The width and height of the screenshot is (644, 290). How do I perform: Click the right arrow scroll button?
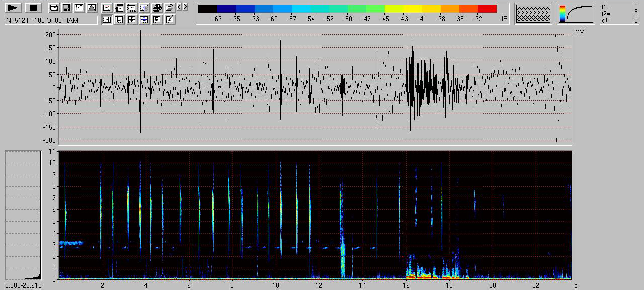185,7
